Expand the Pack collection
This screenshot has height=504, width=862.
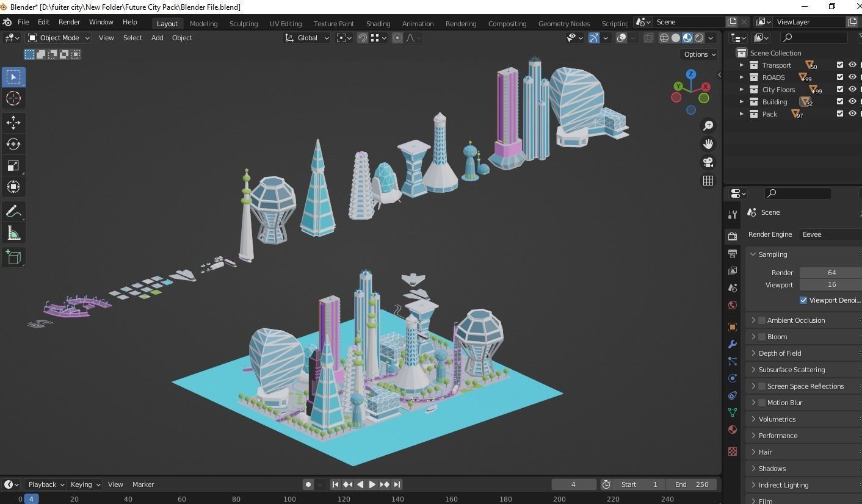tap(742, 114)
